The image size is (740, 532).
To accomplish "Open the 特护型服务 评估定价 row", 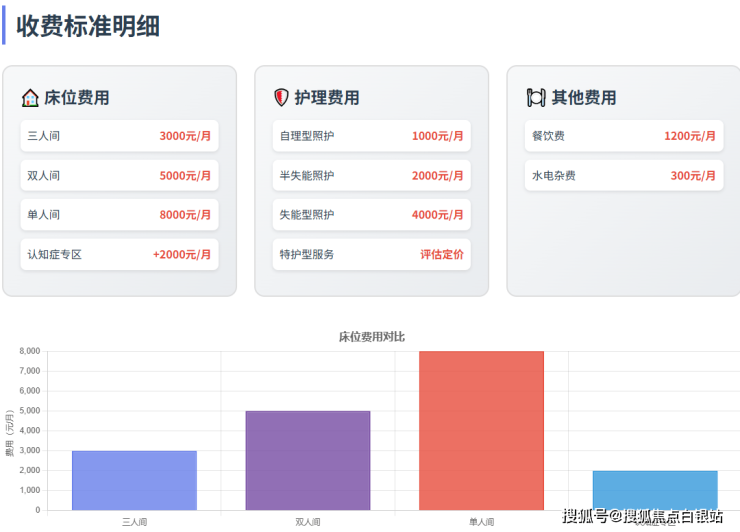I will pos(371,255).
